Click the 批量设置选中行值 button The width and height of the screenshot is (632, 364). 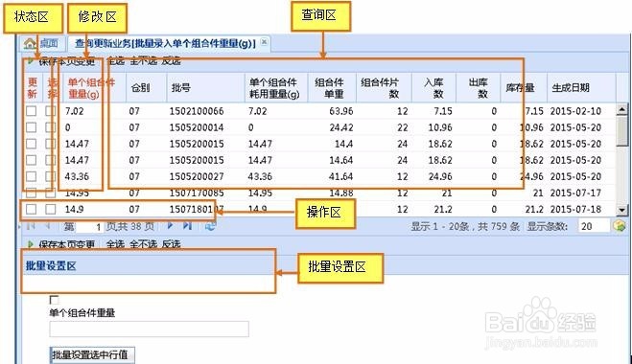92,355
